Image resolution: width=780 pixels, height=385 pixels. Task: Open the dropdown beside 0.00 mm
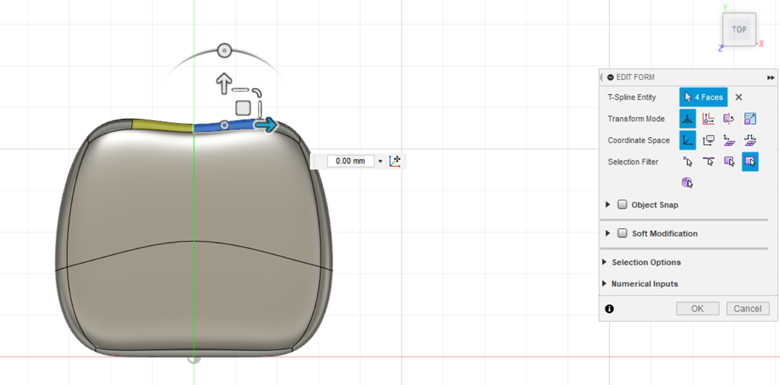(x=381, y=162)
